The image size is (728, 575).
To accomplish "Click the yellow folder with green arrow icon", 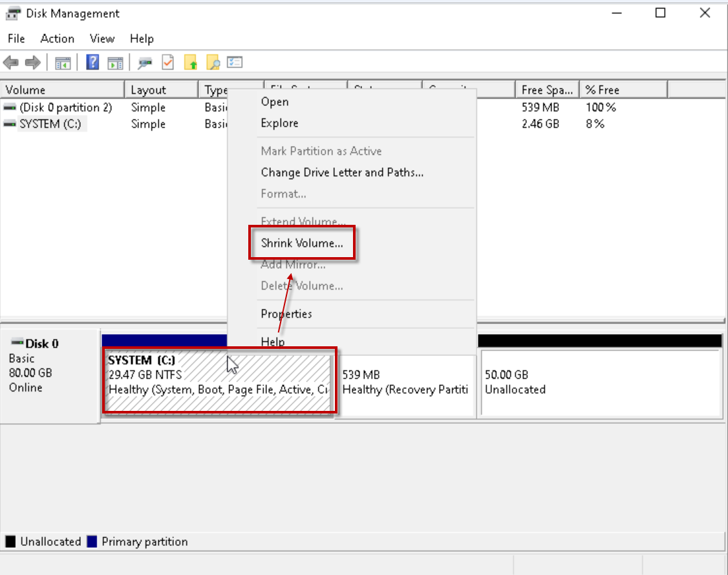I will pos(190,63).
